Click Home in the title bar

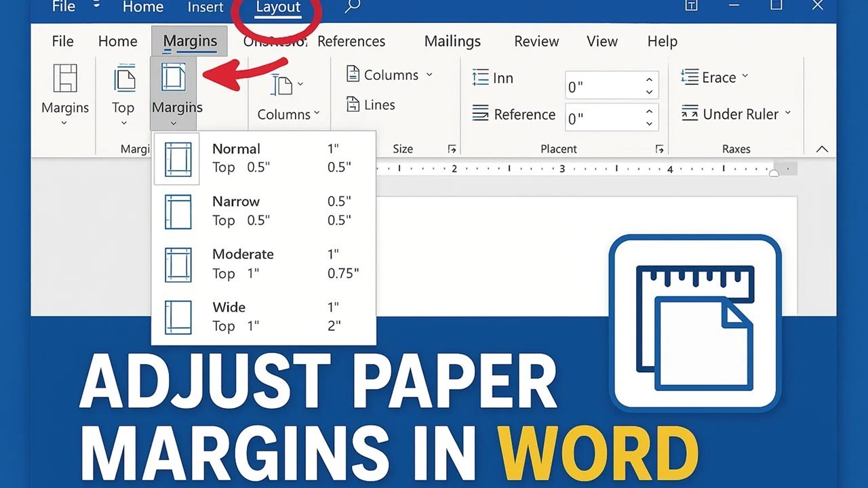tap(143, 7)
